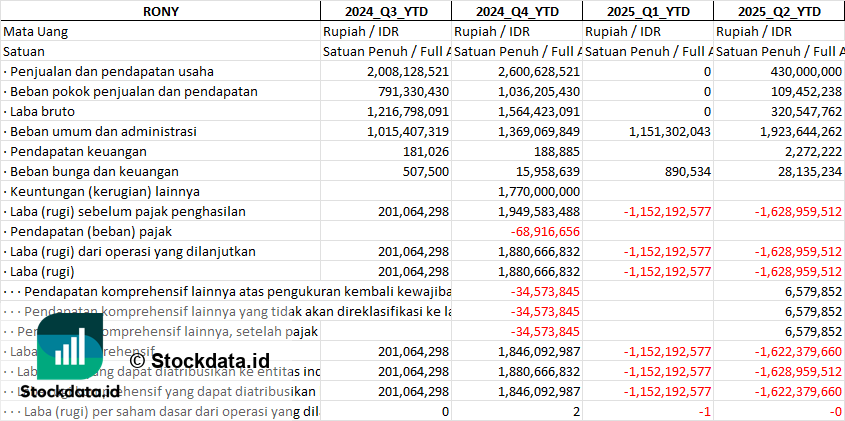The image size is (845, 421).
Task: Select the 2024_Q4_YTD column header
Action: [x=517, y=11]
